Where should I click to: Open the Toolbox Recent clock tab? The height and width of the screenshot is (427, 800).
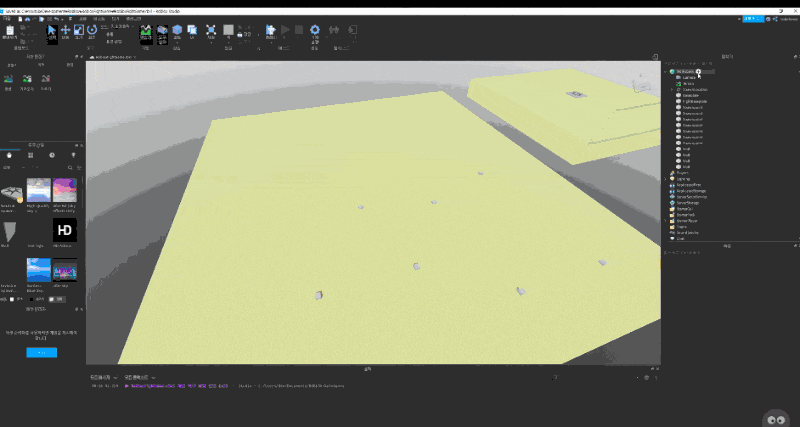(x=52, y=155)
